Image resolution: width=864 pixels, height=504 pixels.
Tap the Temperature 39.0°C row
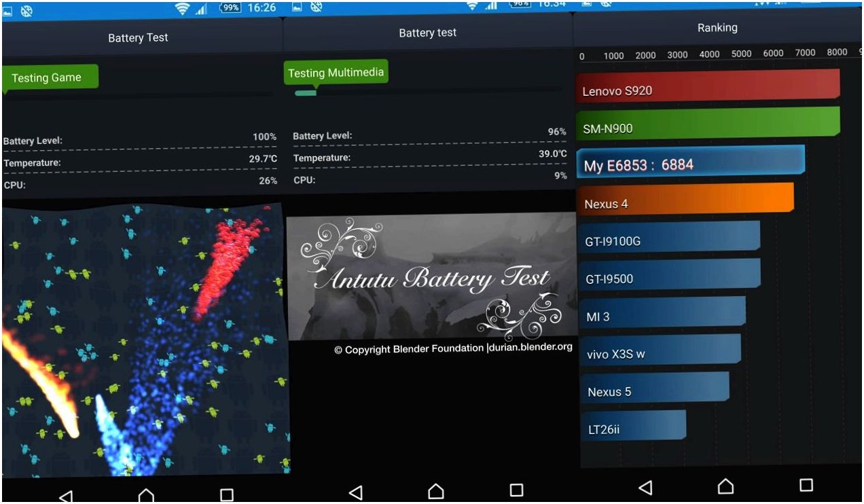[x=429, y=156]
